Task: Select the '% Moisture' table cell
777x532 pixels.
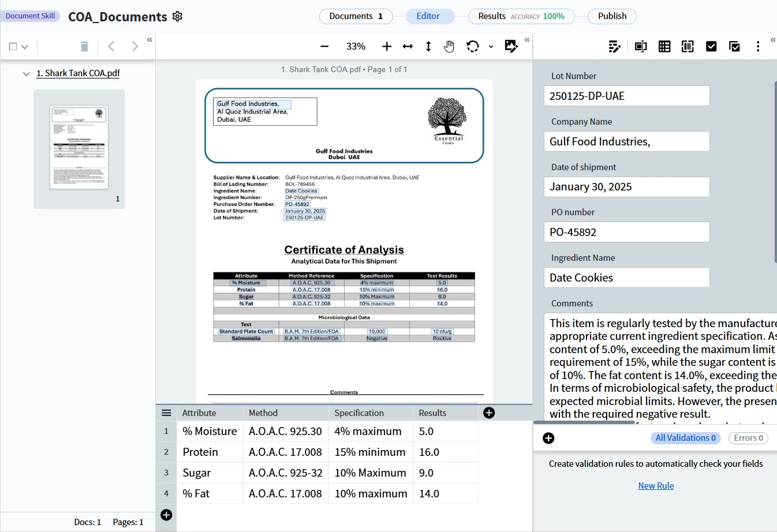Action: click(x=210, y=431)
